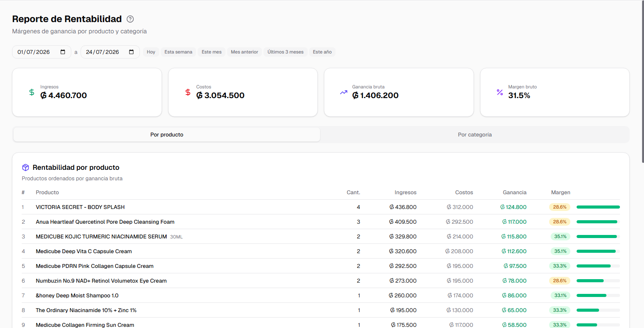Apply the Este año filter
Screen dimensions: 644x328
[322, 52]
